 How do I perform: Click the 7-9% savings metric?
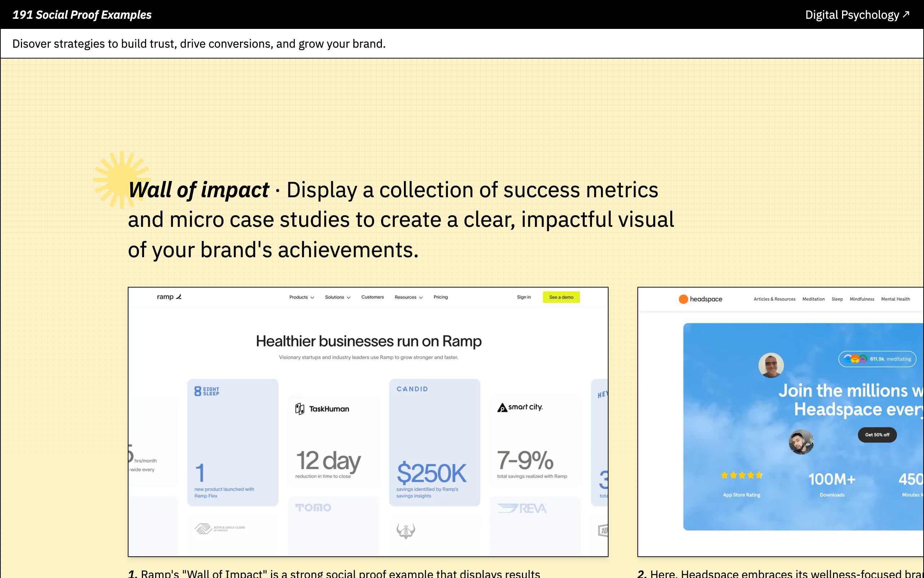pyautogui.click(x=525, y=460)
